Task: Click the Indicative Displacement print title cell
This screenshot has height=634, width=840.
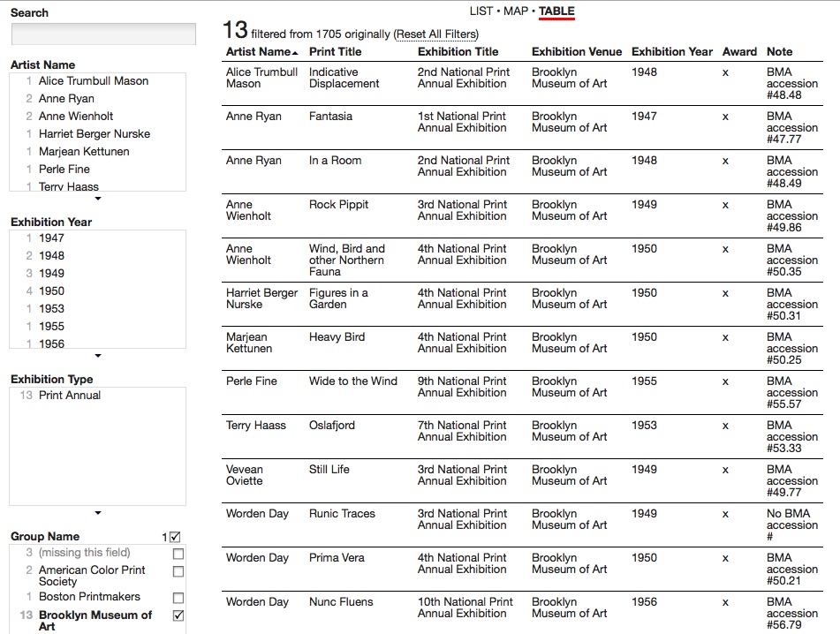Action: (344, 78)
